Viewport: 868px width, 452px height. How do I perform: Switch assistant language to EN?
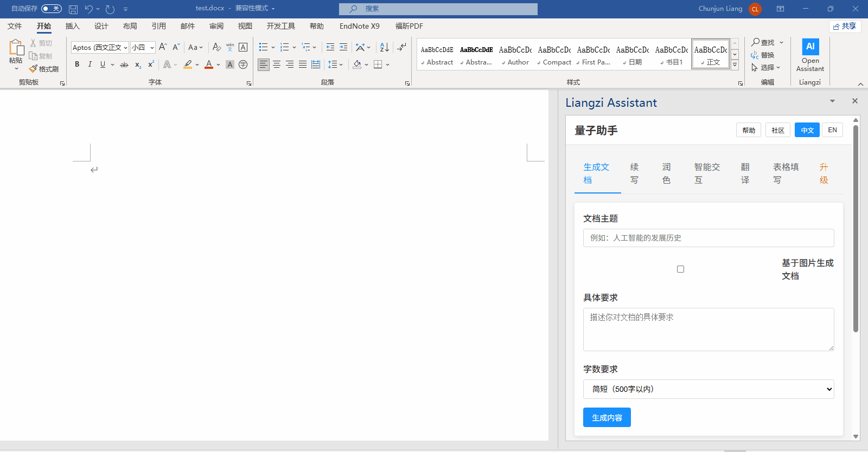pyautogui.click(x=832, y=130)
